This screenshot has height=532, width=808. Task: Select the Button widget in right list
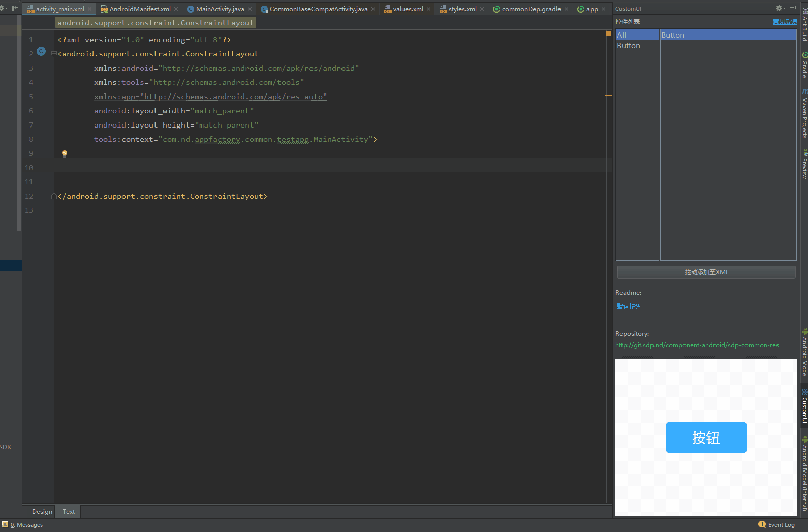tap(728, 35)
